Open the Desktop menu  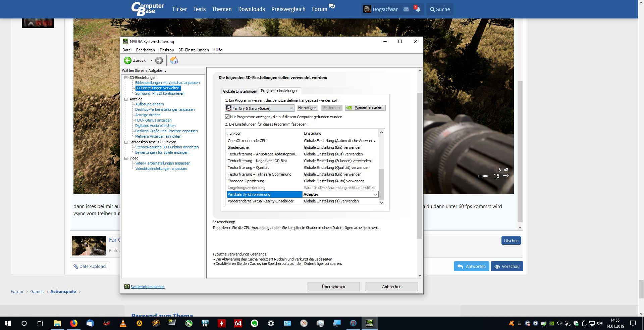[167, 50]
